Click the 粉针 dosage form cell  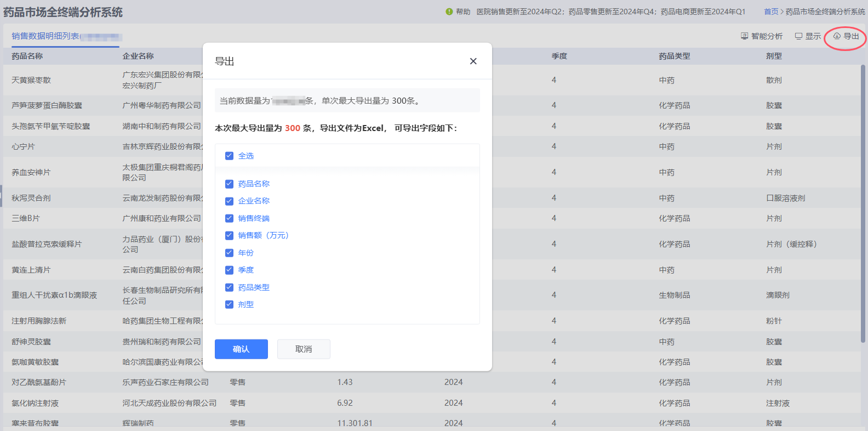click(x=774, y=321)
